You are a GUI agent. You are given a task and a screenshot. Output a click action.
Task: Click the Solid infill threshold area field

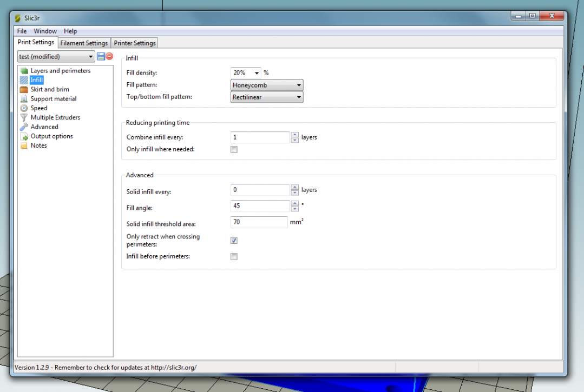click(259, 222)
